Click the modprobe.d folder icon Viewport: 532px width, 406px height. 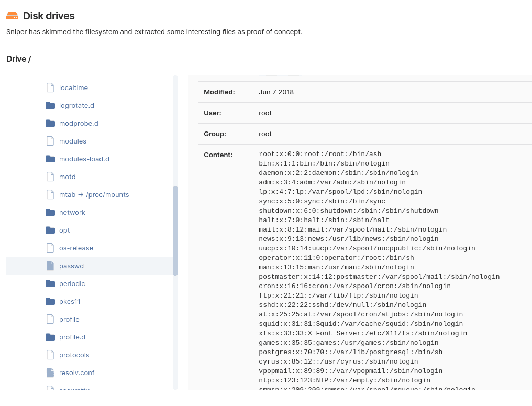coord(50,123)
